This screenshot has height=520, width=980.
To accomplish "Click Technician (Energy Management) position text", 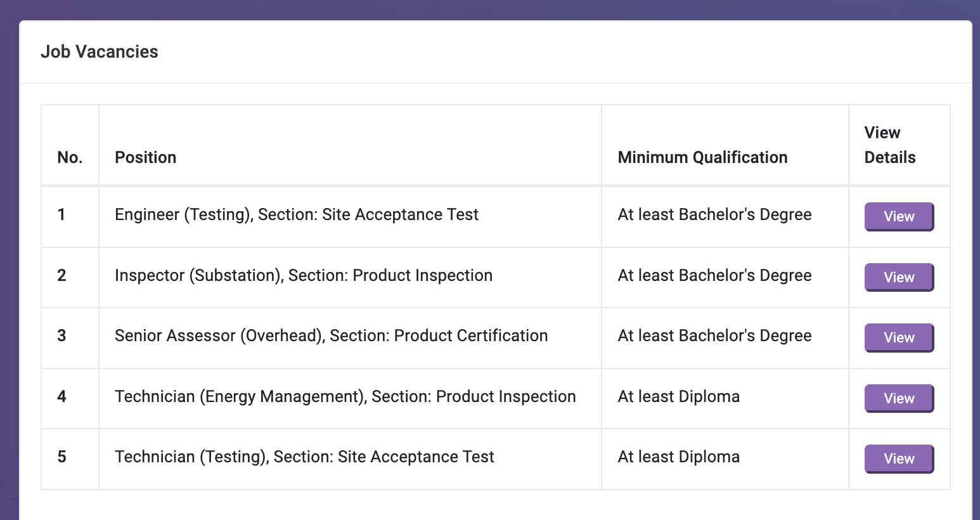I will point(345,396).
